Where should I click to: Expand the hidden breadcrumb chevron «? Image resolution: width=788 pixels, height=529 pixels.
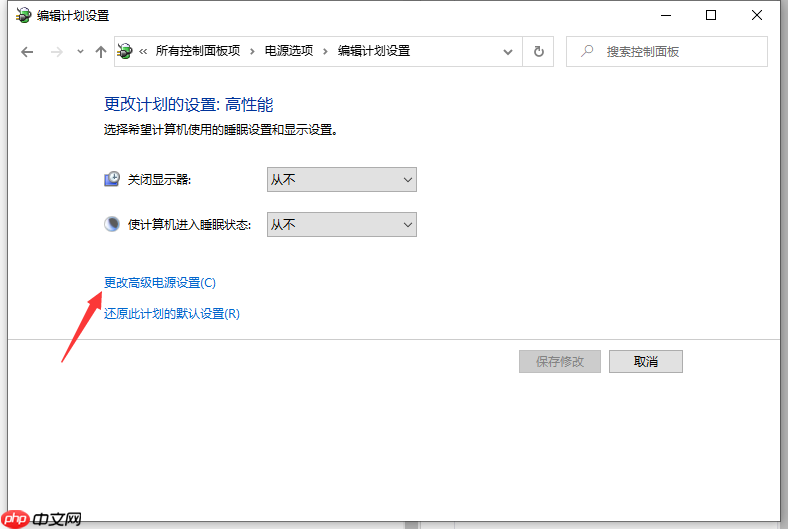click(143, 51)
